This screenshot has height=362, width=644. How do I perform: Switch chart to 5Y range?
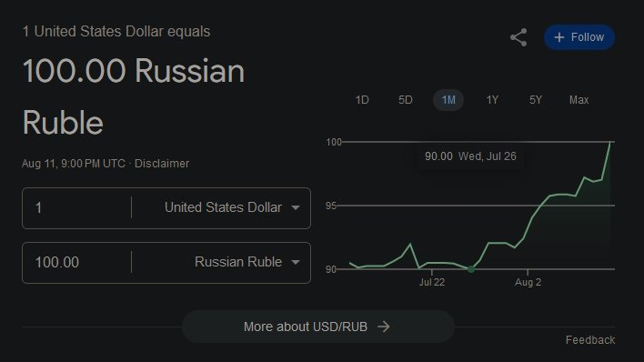(536, 100)
